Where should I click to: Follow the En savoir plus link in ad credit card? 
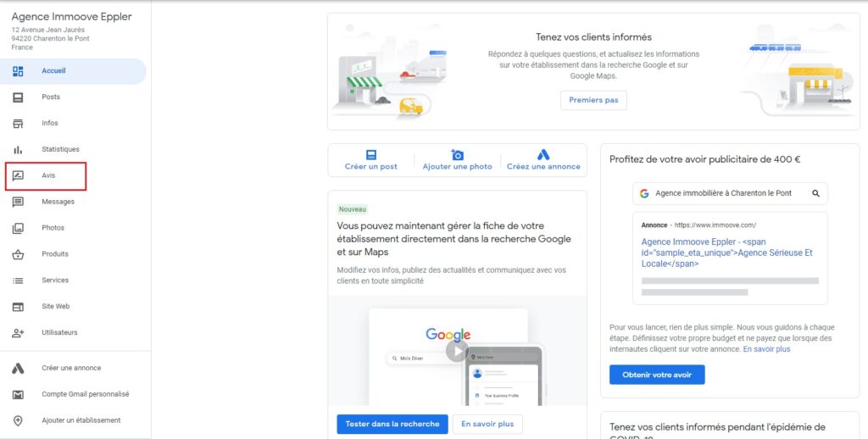pos(766,349)
